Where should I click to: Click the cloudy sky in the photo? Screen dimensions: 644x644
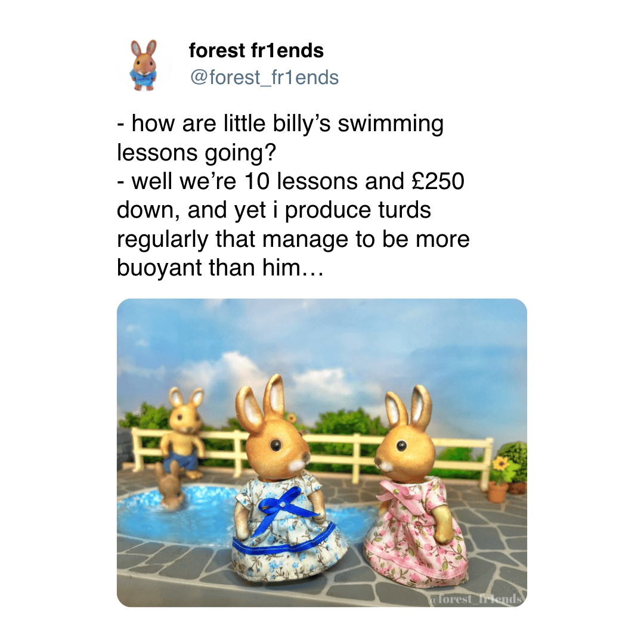coord(322,345)
